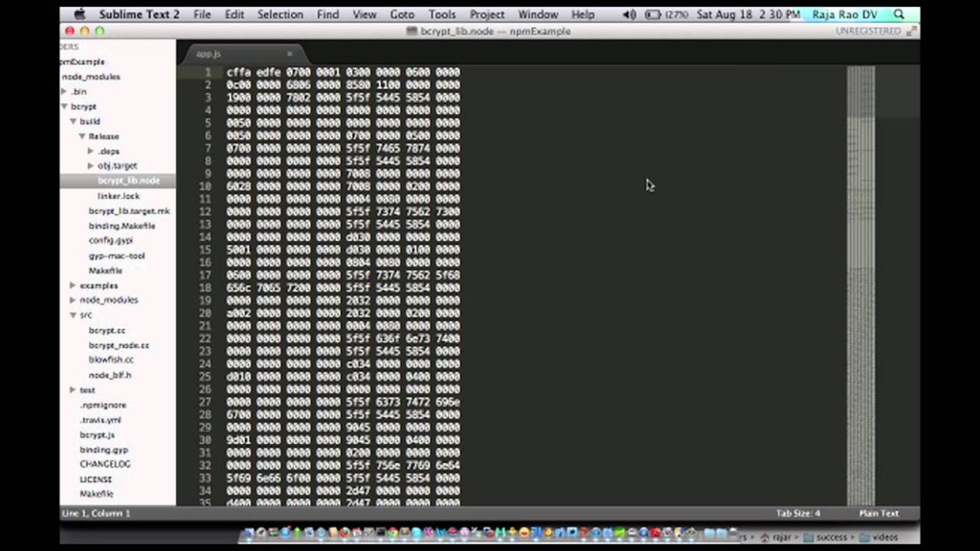Open the Selection menu

279,14
